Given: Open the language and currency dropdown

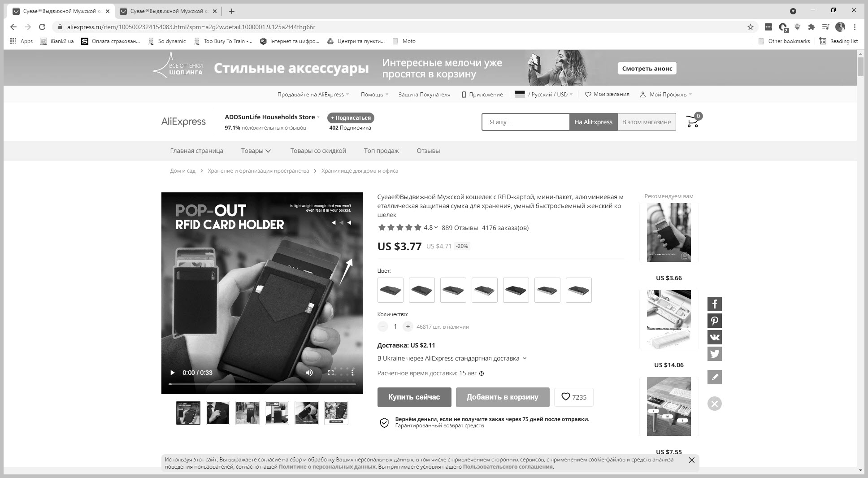Looking at the screenshot, I should [543, 95].
